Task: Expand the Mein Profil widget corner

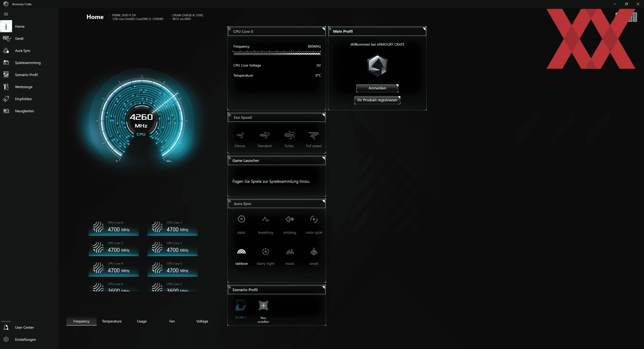Action: [x=424, y=29]
